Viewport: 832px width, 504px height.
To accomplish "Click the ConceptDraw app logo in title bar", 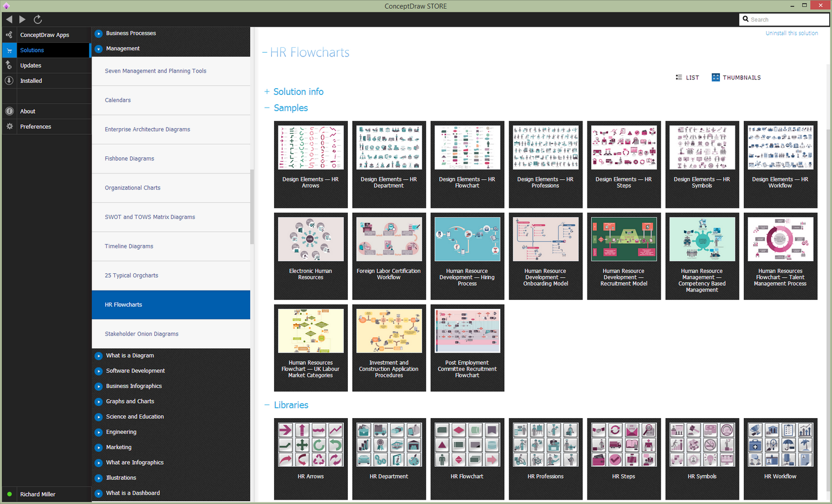I will tap(6, 6).
